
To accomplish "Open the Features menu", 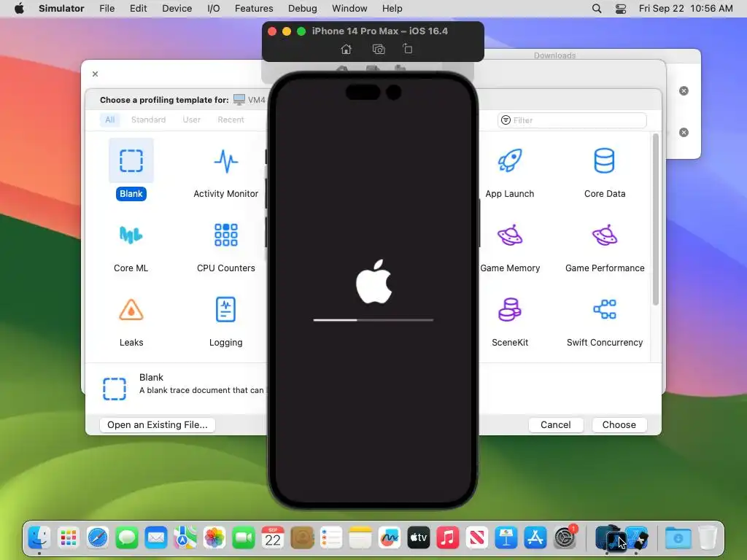I will pos(254,9).
